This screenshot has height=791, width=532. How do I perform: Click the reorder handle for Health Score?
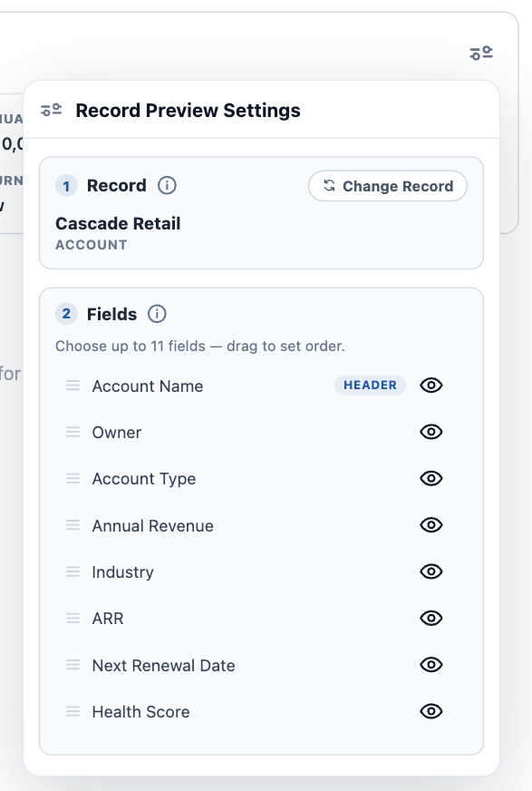point(73,711)
